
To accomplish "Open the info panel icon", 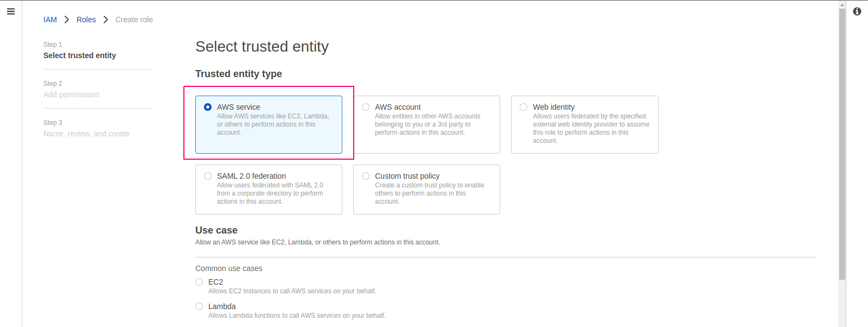I will click(857, 11).
